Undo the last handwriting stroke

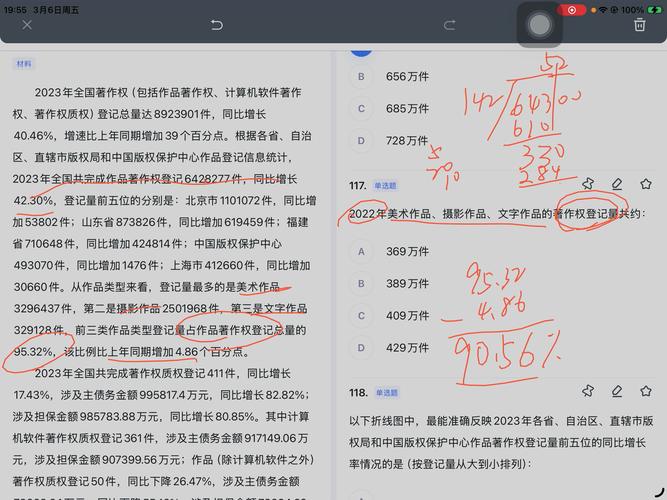[x=217, y=25]
